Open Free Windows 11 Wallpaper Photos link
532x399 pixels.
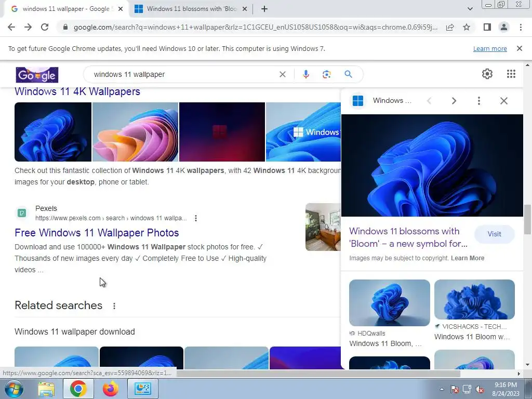coord(97,233)
